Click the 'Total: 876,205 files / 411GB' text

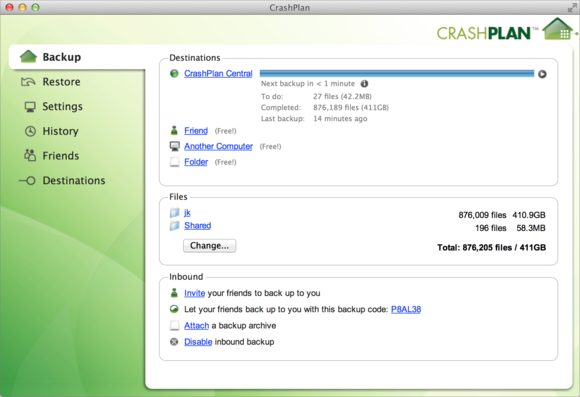(492, 248)
